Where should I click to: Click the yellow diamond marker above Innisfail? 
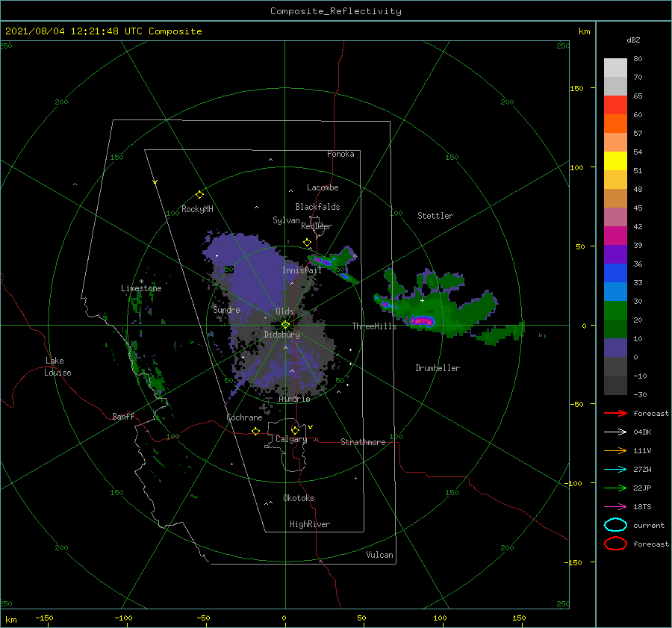[307, 243]
